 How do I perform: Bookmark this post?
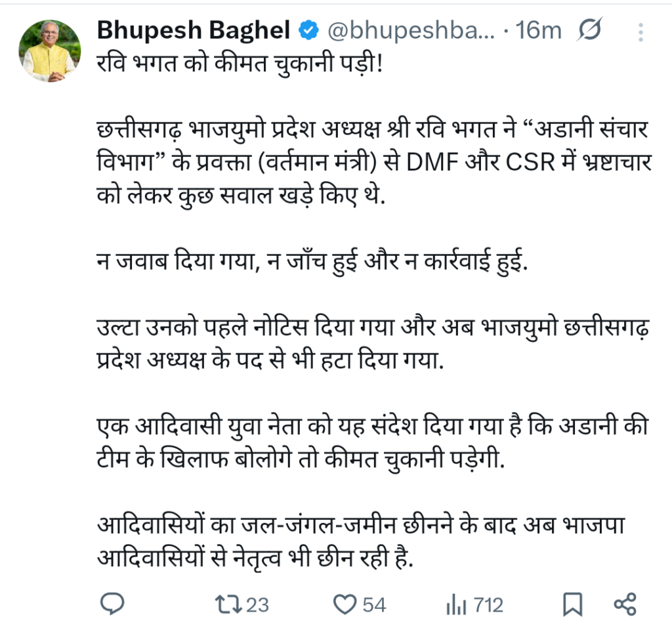[x=573, y=604]
